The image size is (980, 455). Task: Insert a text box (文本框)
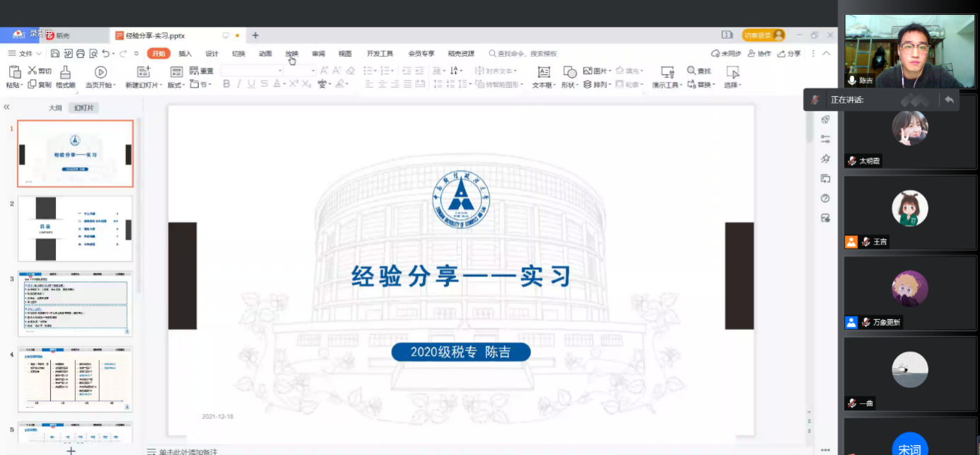[543, 72]
